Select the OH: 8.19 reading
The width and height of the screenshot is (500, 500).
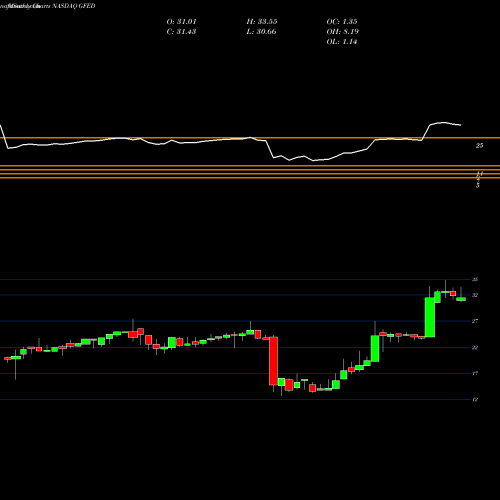tap(342, 32)
